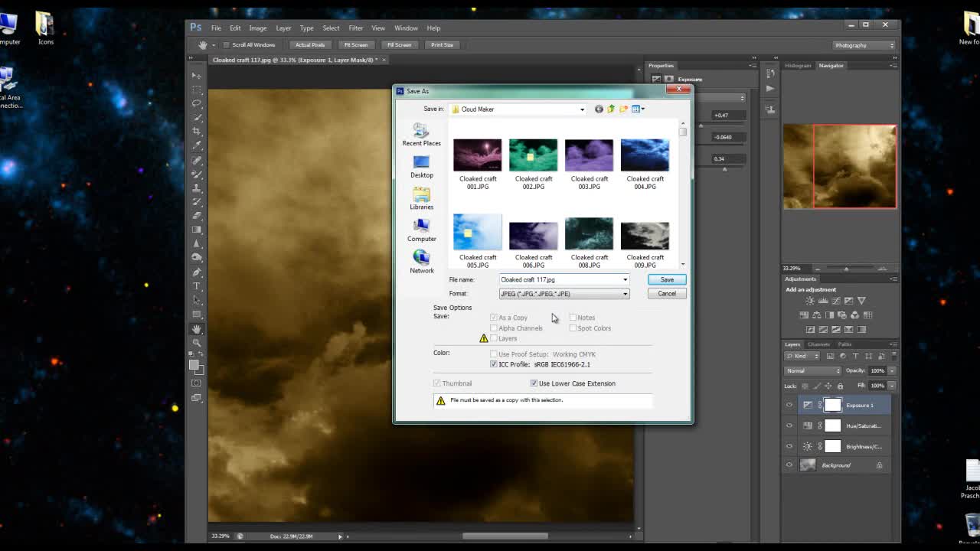Hide the Brightness/Contrast layer
This screenshot has width=980, height=551.
pyautogui.click(x=789, y=446)
